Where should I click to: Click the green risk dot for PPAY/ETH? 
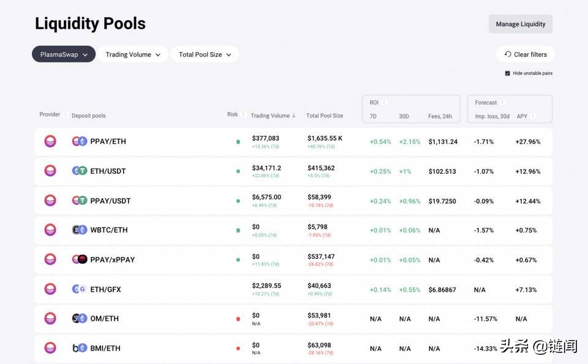click(x=238, y=141)
